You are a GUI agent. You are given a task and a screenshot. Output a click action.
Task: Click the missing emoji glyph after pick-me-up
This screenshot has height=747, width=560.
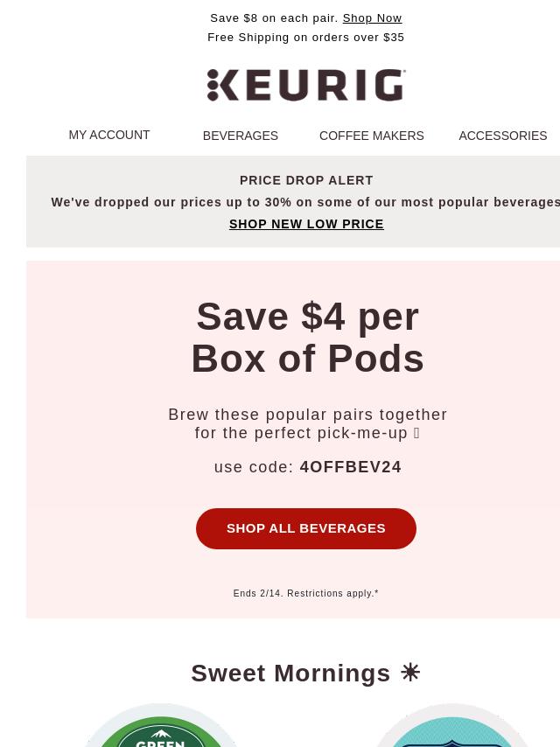point(416,433)
